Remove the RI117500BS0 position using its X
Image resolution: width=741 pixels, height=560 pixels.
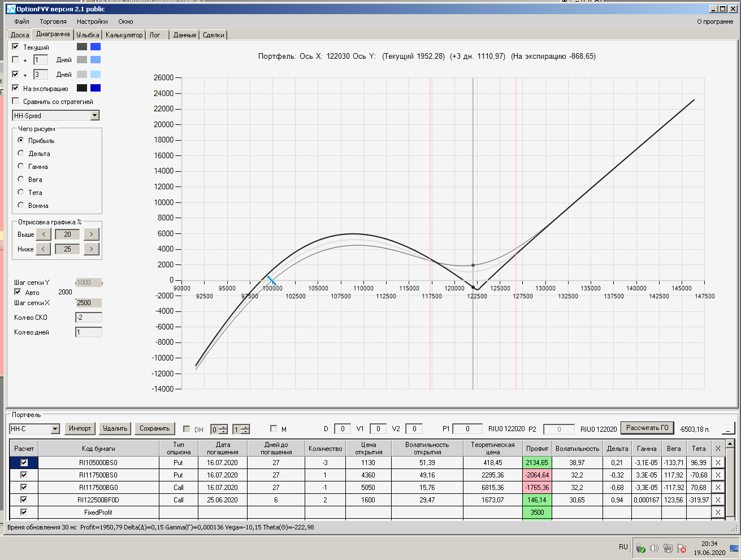click(x=718, y=475)
